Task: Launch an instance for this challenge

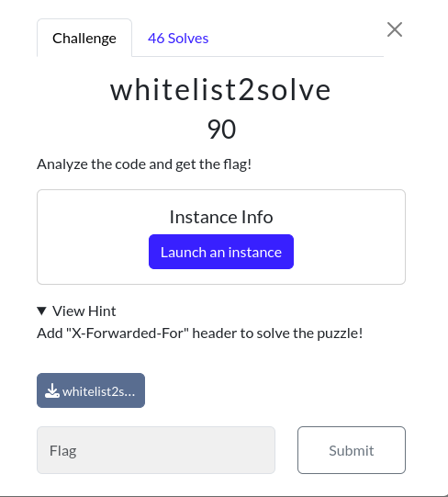Action: click(221, 252)
